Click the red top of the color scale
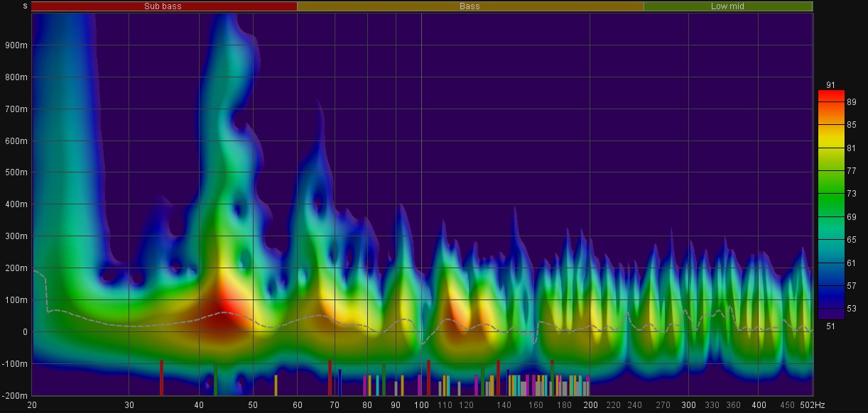 pos(831,94)
